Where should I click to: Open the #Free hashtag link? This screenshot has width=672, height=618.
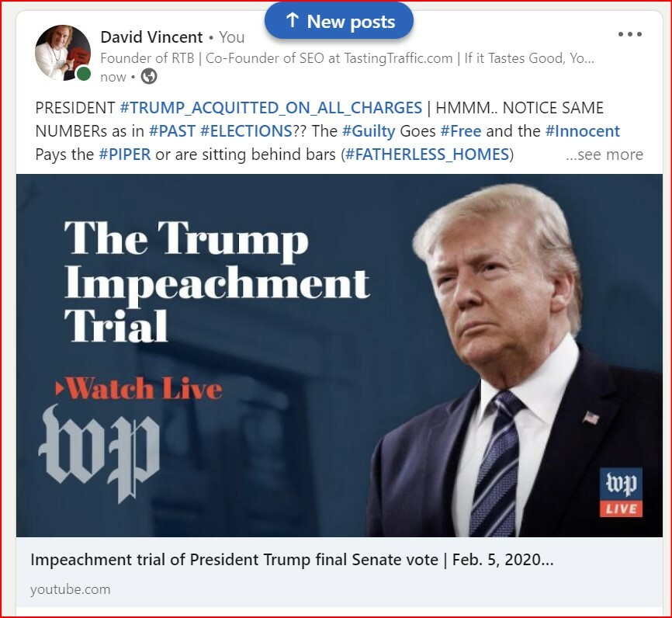461,130
